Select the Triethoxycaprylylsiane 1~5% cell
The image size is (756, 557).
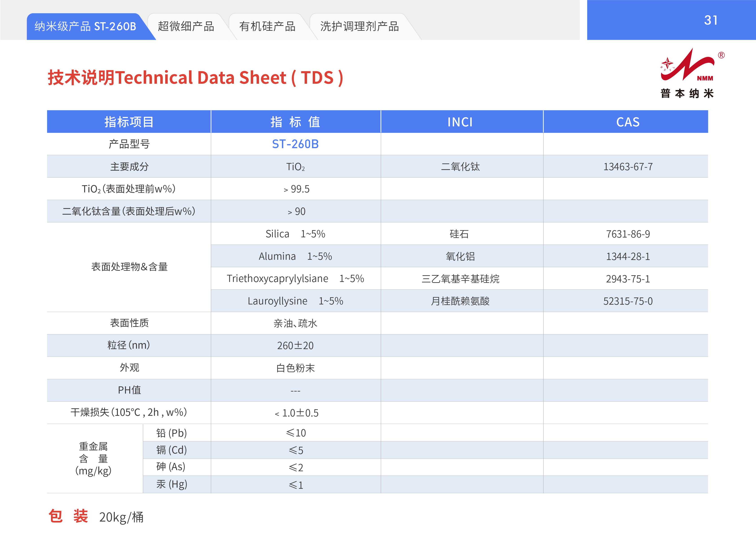tap(295, 278)
